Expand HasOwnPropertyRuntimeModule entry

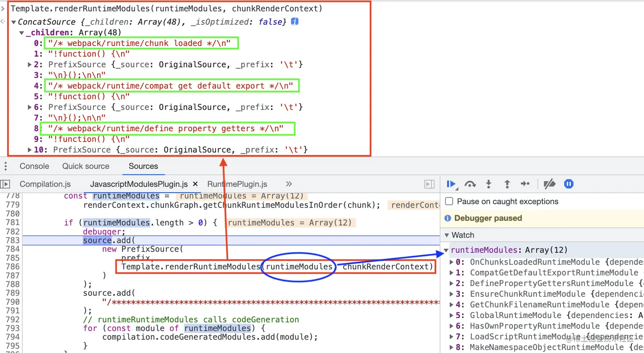451,326
